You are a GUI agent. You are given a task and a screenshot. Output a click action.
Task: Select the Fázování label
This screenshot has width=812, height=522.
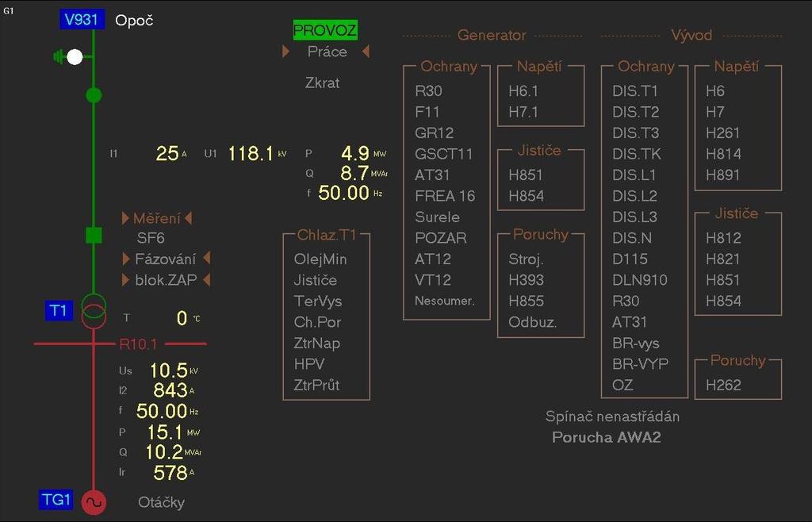point(166,259)
